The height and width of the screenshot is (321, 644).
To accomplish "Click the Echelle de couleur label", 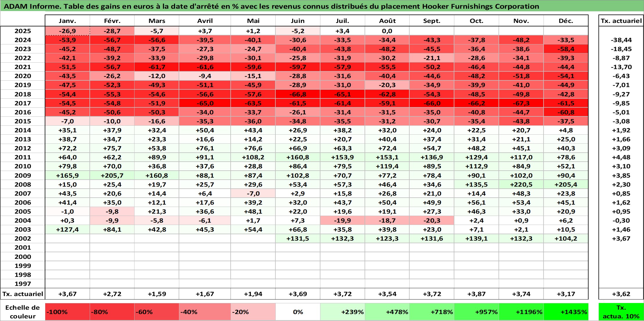I will (23, 312).
